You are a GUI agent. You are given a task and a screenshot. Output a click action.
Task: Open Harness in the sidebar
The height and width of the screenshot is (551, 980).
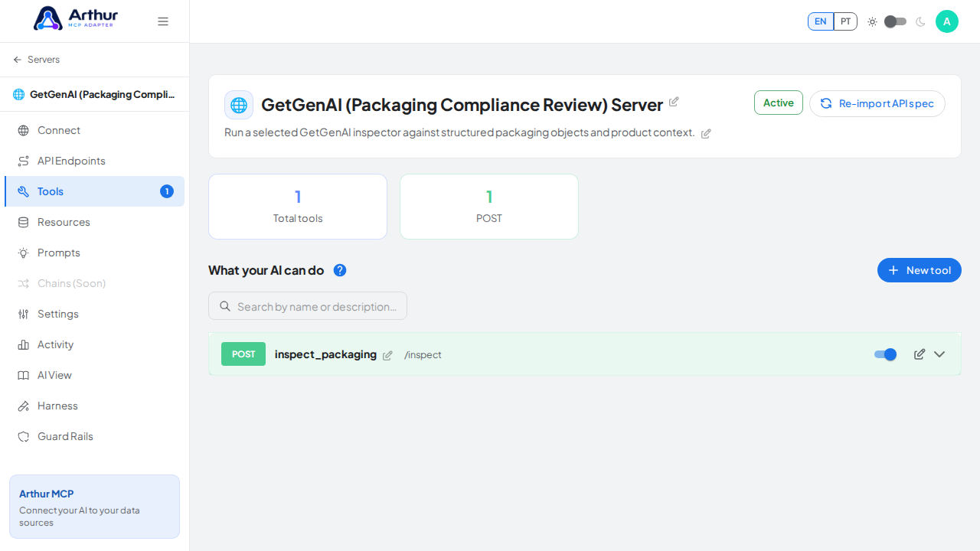[94, 406]
